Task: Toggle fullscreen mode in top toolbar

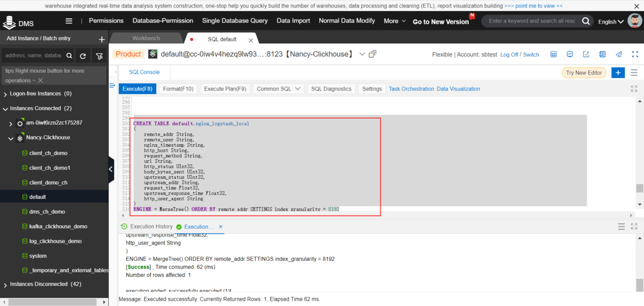Action: [635, 55]
